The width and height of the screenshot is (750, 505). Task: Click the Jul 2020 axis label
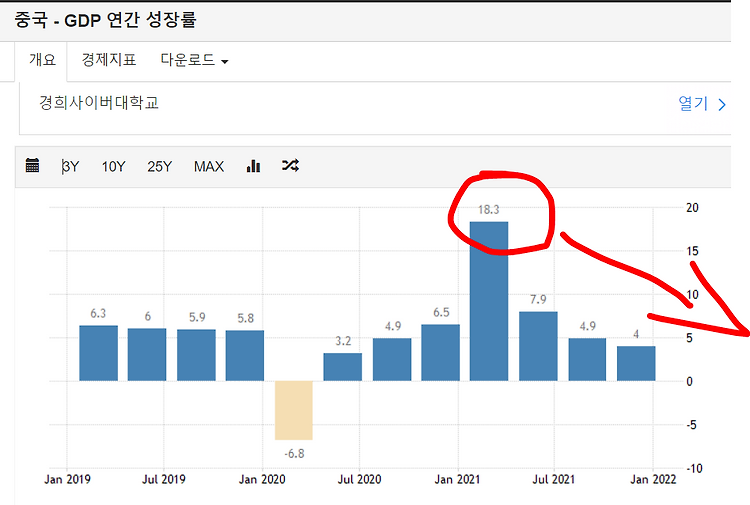click(360, 479)
